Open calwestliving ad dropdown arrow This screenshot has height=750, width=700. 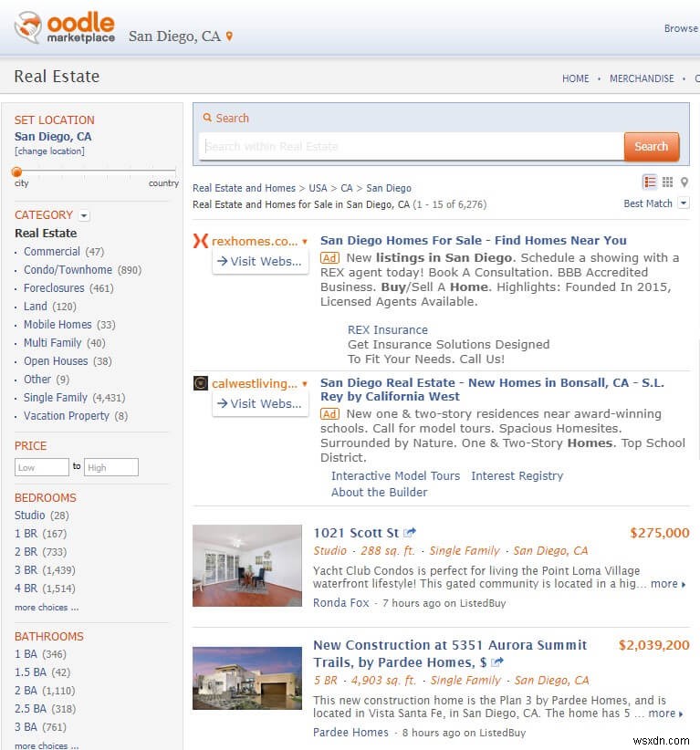tap(305, 383)
